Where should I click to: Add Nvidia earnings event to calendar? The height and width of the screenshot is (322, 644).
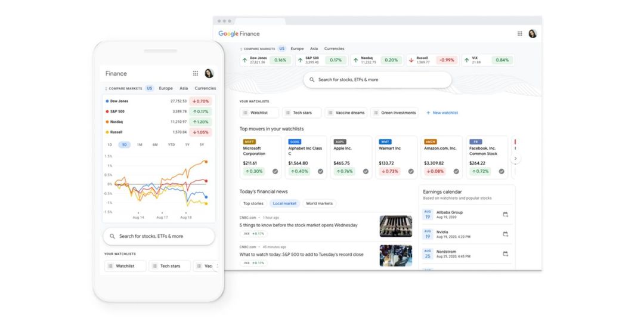505,234
